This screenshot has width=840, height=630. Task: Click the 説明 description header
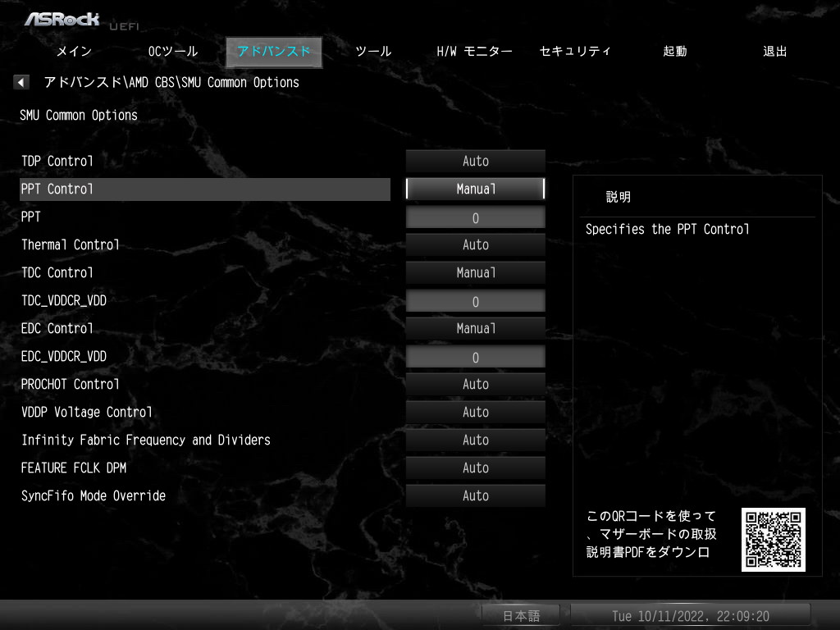pyautogui.click(x=619, y=197)
